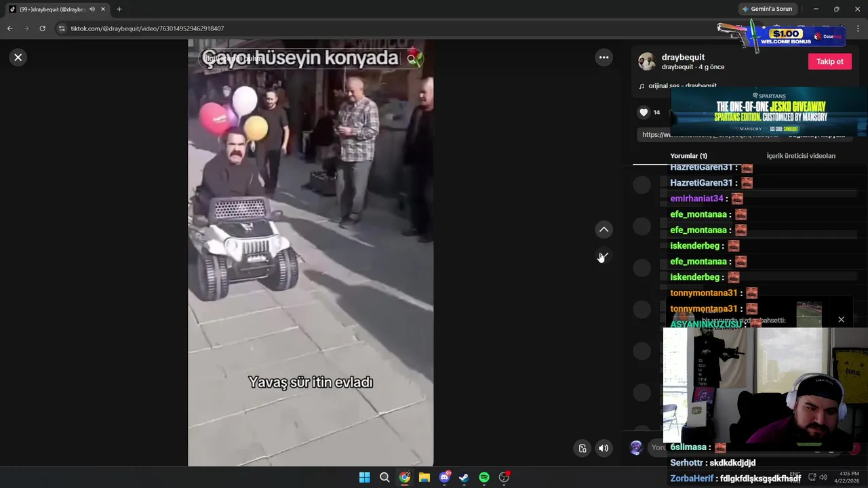This screenshot has width=868, height=488.
Task: Toggle the auto-scroll icon beside volume
Action: coord(583,448)
